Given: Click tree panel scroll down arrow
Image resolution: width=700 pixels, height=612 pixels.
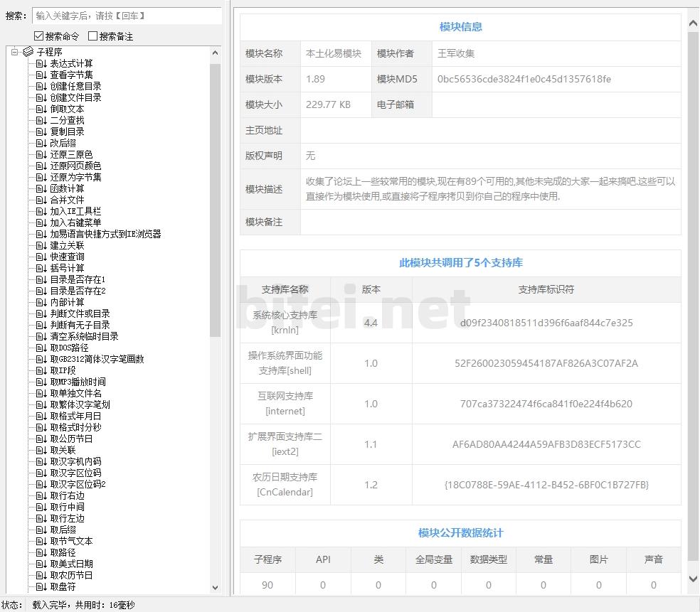Looking at the screenshot, I should click(x=216, y=587).
